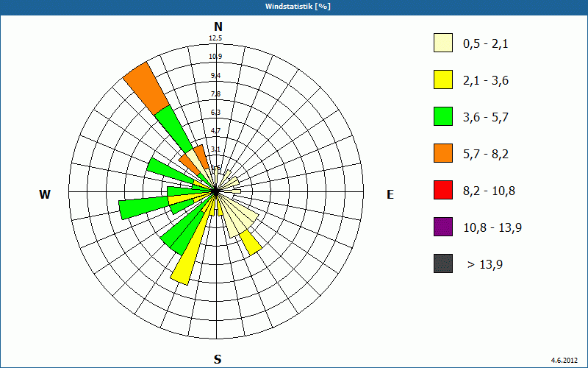The image size is (588, 368).
Task: Click the legend label "10,8 - 13,9"
Action: (x=492, y=228)
